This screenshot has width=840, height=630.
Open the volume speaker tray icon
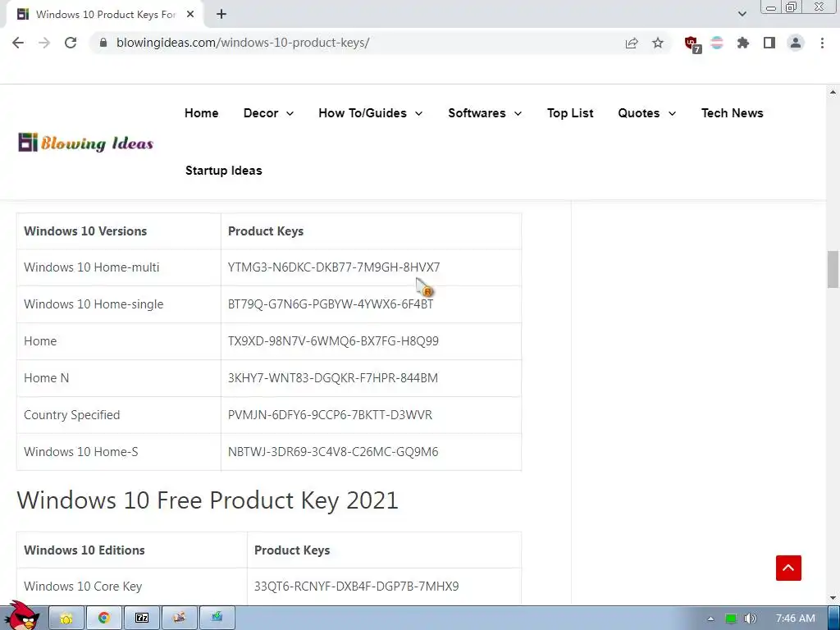coord(750,619)
